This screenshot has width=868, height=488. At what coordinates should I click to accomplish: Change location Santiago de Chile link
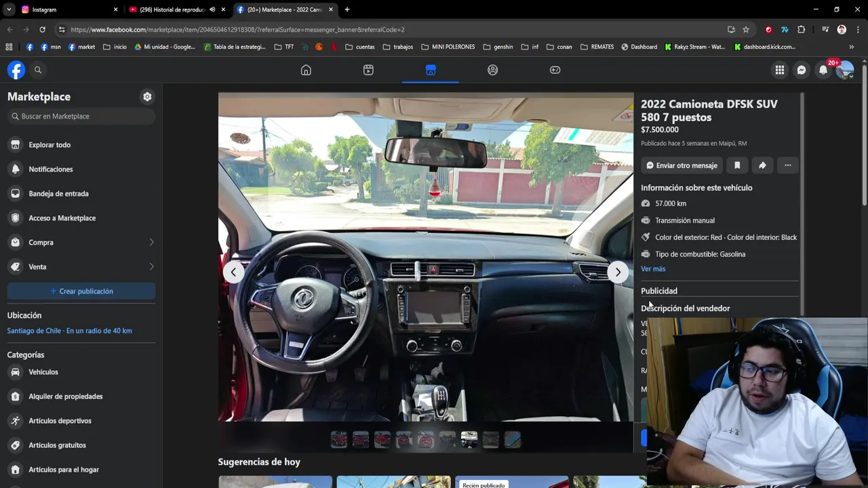click(69, 331)
